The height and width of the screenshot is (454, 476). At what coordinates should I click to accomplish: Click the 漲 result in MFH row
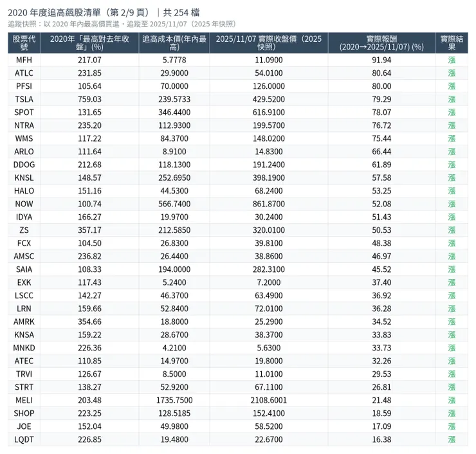[452, 60]
